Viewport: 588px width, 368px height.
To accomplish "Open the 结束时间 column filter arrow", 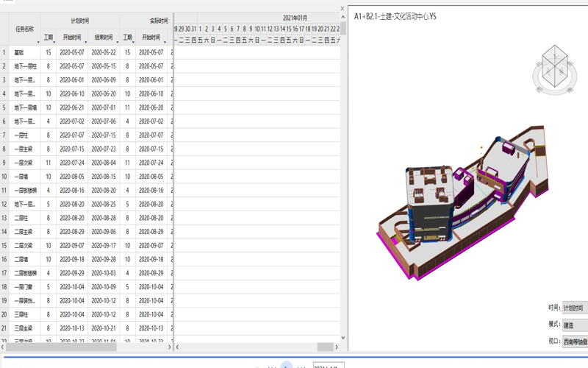I will pyautogui.click(x=117, y=43).
